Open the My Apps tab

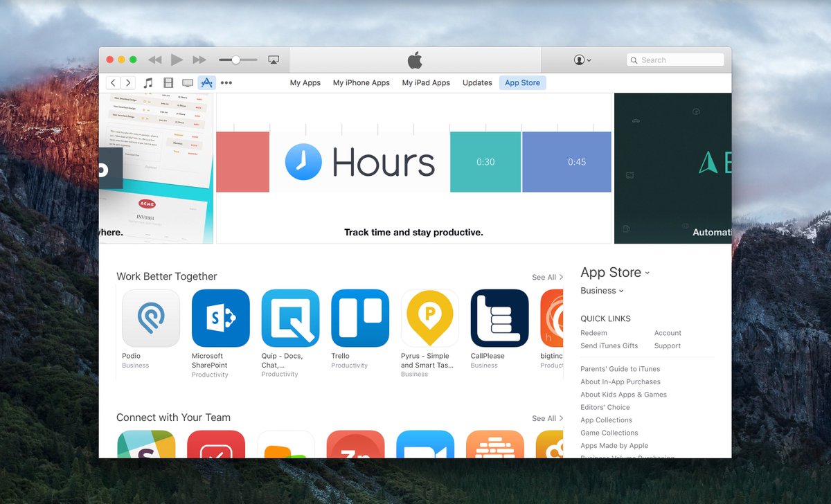[305, 83]
